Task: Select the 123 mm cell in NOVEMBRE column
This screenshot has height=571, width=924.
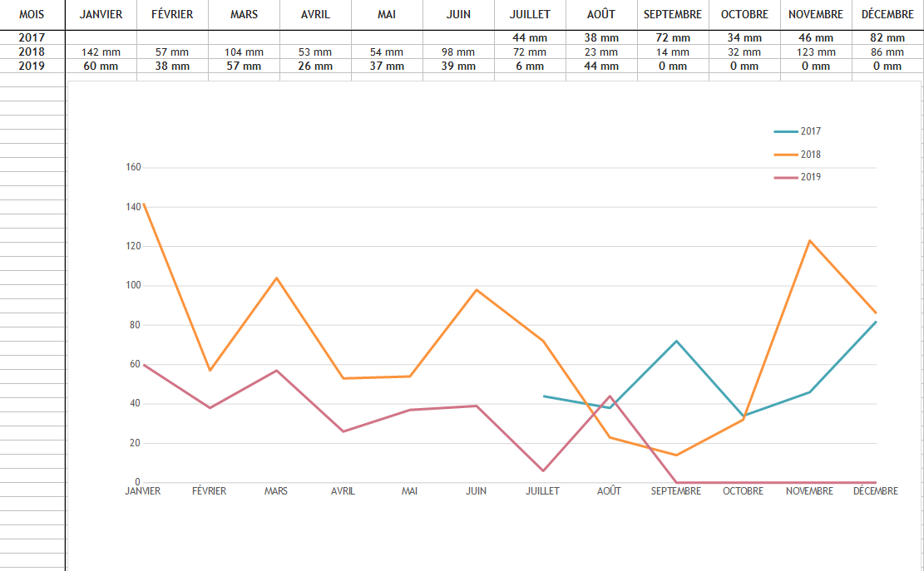Action: 816,52
